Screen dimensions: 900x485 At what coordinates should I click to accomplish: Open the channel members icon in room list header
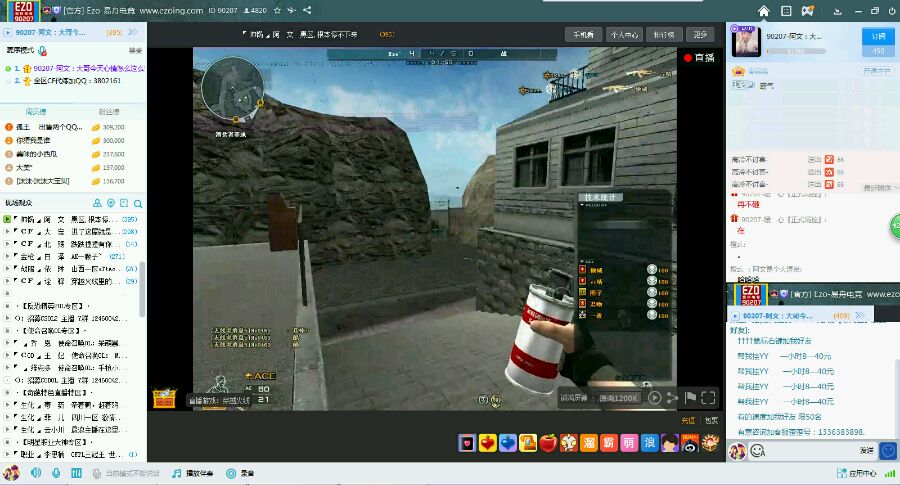97,203
